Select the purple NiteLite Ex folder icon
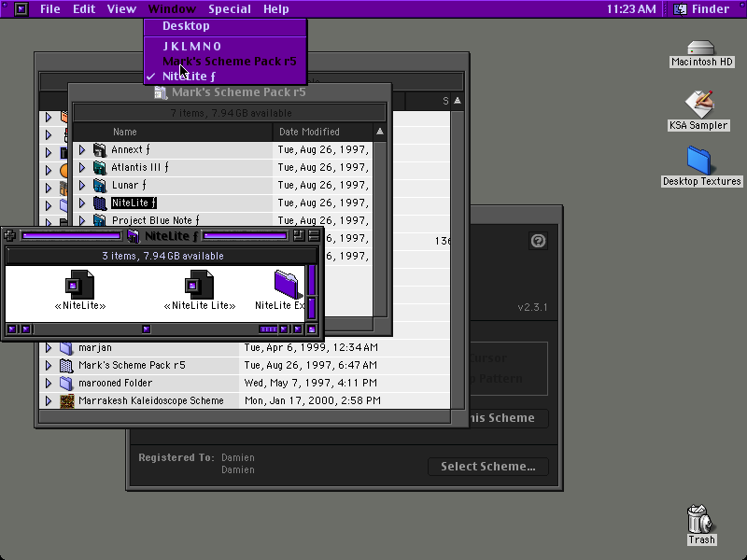Viewport: 747px width, 560px height. (288, 285)
